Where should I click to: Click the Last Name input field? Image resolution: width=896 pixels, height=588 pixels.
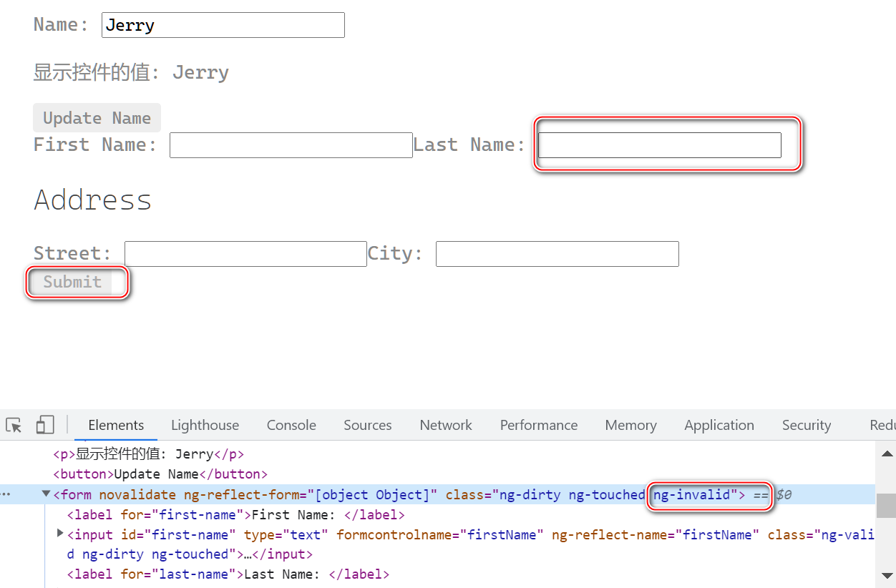(659, 145)
